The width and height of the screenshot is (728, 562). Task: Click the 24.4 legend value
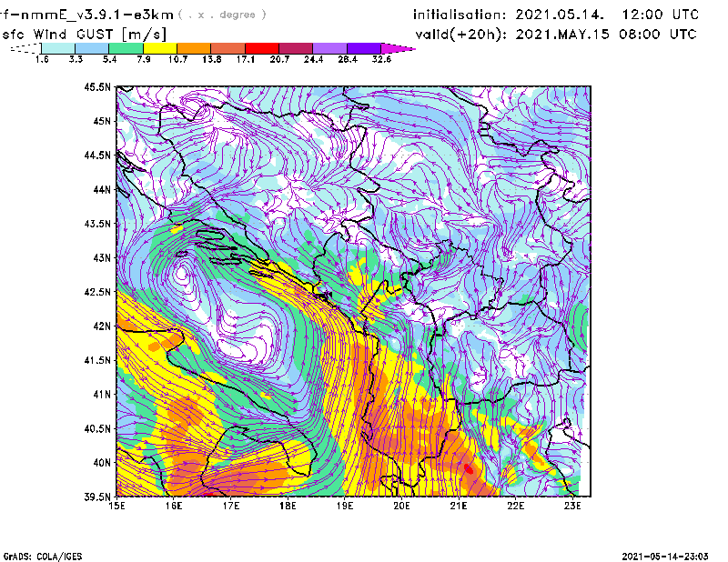pyautogui.click(x=313, y=59)
